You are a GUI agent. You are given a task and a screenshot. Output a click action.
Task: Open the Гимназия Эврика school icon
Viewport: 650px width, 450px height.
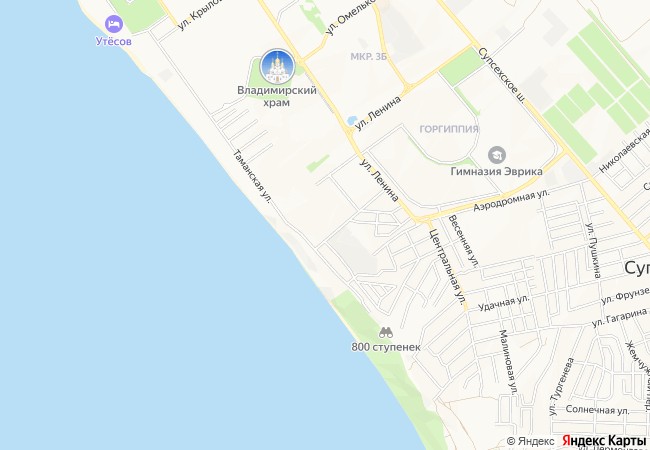pos(496,155)
